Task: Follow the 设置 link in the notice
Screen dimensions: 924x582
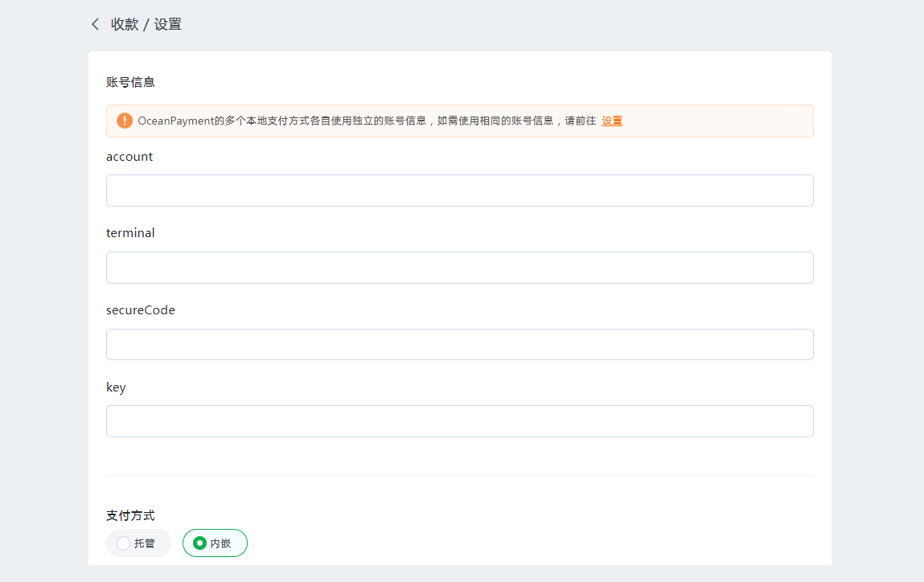Action: [612, 121]
